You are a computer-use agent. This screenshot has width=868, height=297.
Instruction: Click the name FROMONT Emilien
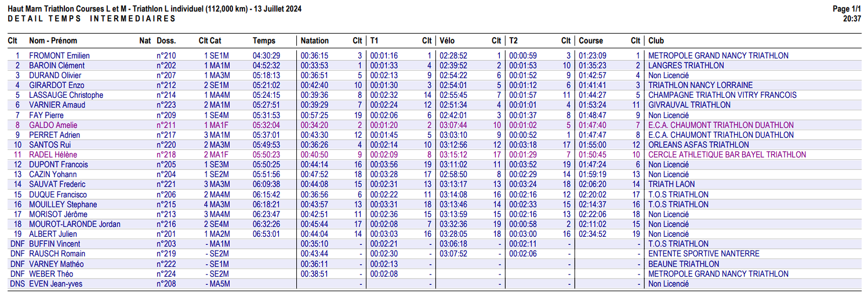59,56
